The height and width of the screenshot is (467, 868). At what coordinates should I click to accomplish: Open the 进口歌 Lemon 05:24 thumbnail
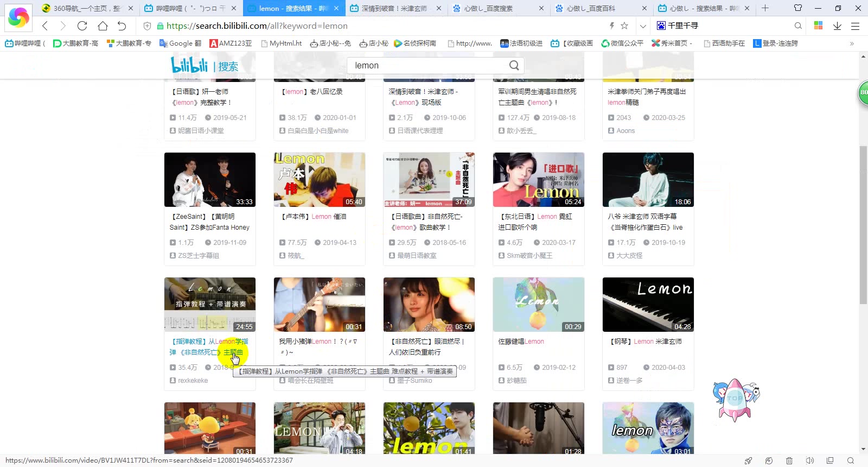click(x=539, y=180)
